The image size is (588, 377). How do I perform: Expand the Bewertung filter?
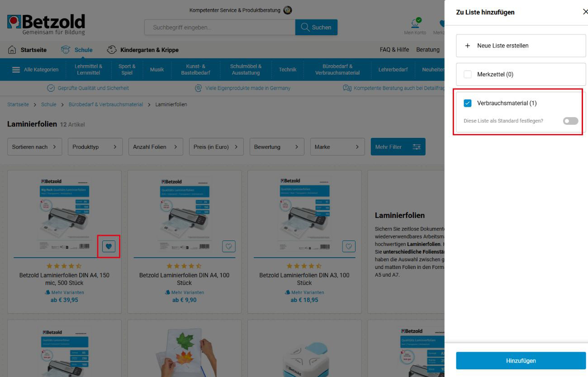tap(277, 147)
